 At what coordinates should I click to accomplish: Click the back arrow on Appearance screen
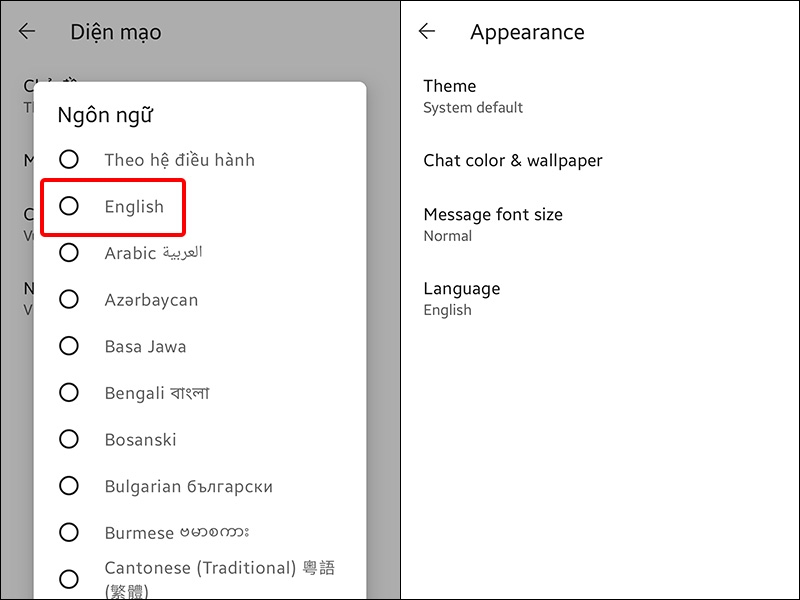pos(427,31)
